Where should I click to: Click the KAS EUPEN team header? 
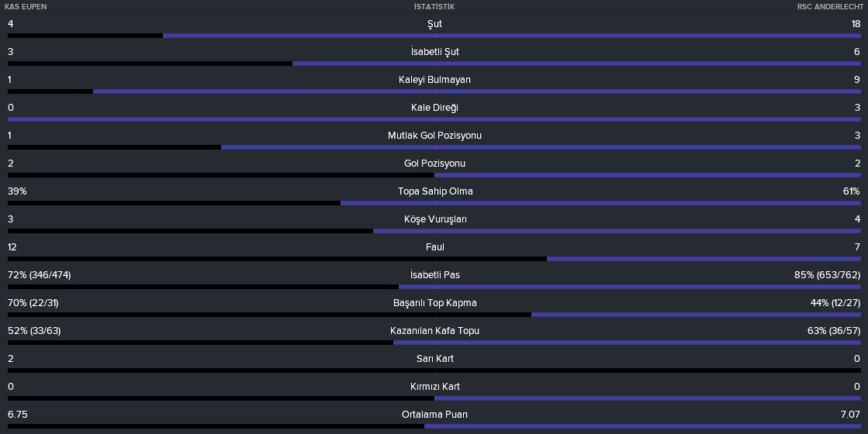tap(26, 7)
